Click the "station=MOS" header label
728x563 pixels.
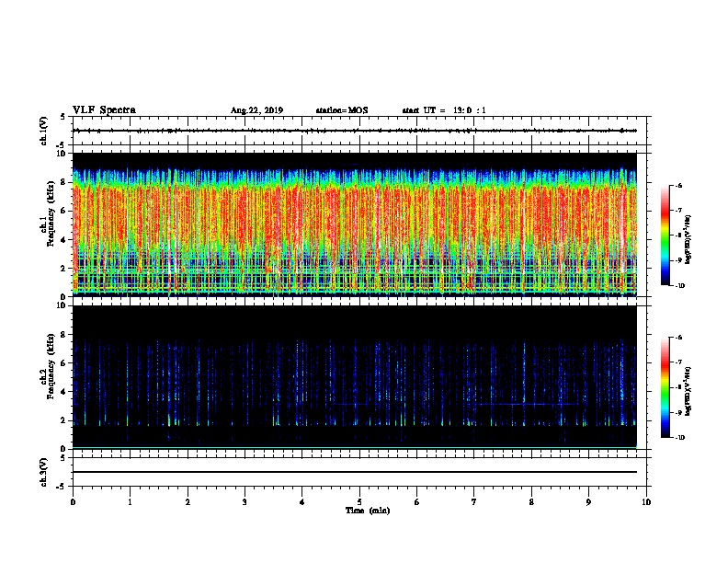click(342, 110)
